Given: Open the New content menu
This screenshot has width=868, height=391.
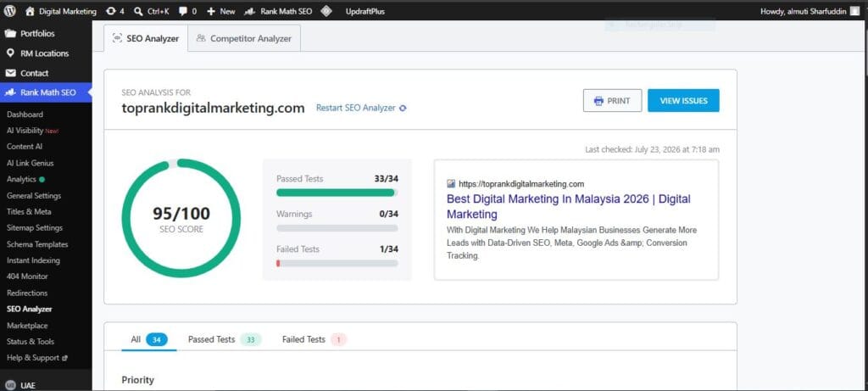Looking at the screenshot, I should [x=221, y=11].
